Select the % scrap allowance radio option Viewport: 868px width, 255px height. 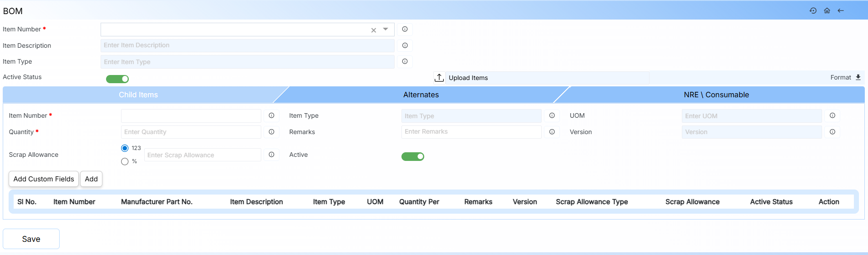point(125,161)
